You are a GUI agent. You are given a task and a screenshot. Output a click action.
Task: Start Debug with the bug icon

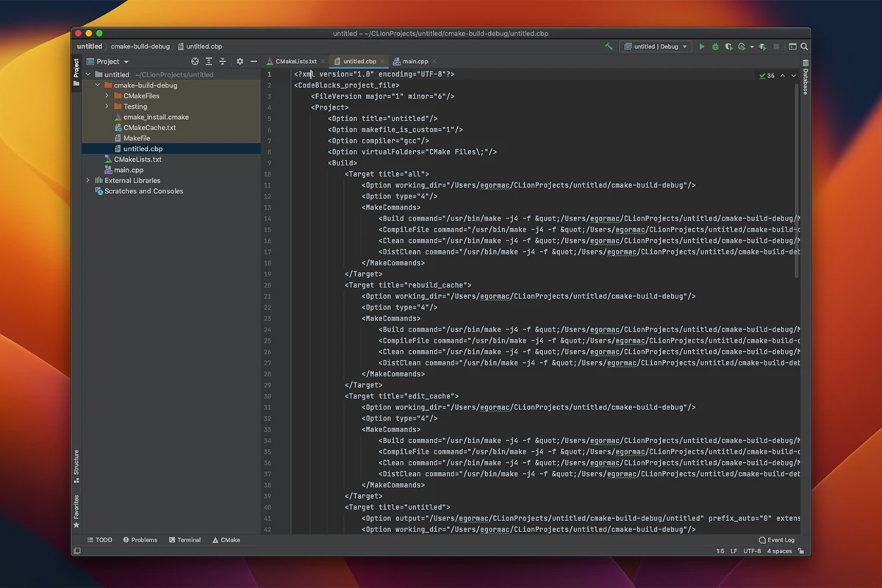(714, 46)
